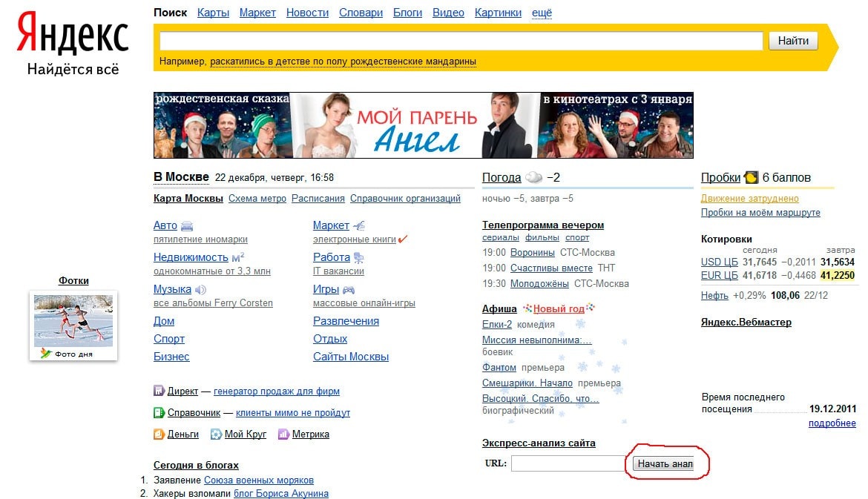The image size is (868, 499).
Task: Click Движение затруднено link
Action: point(750,199)
